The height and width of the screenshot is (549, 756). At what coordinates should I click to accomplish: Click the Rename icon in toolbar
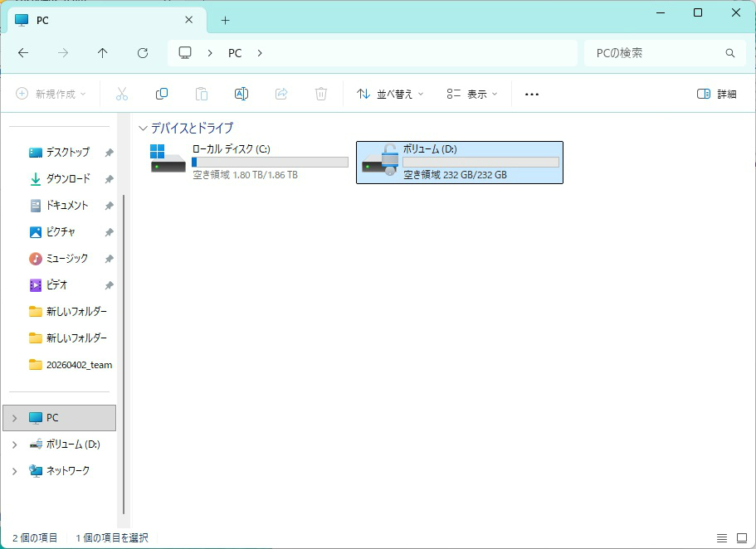[241, 94]
